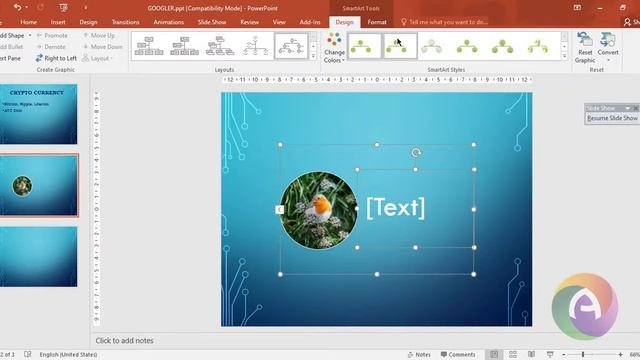Open Customize Quick Access Toolbar arrow
Viewport: 640px width, 360px height.
click(x=86, y=8)
